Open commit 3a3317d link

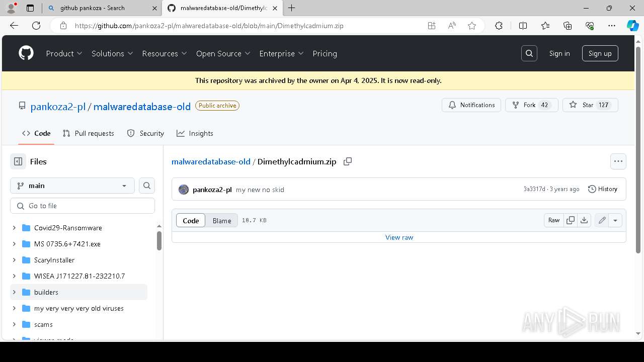[534, 189]
